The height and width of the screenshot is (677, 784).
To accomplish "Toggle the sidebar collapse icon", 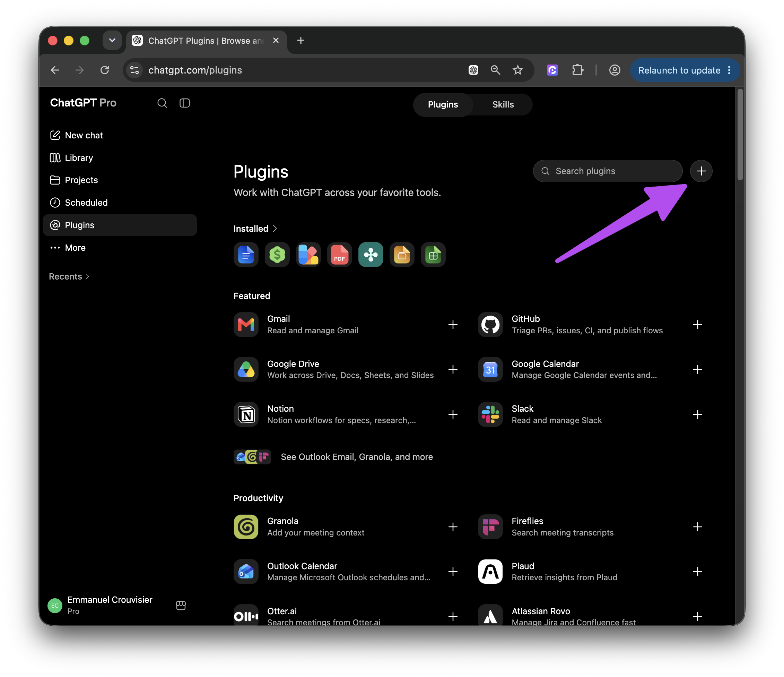I will click(x=185, y=103).
